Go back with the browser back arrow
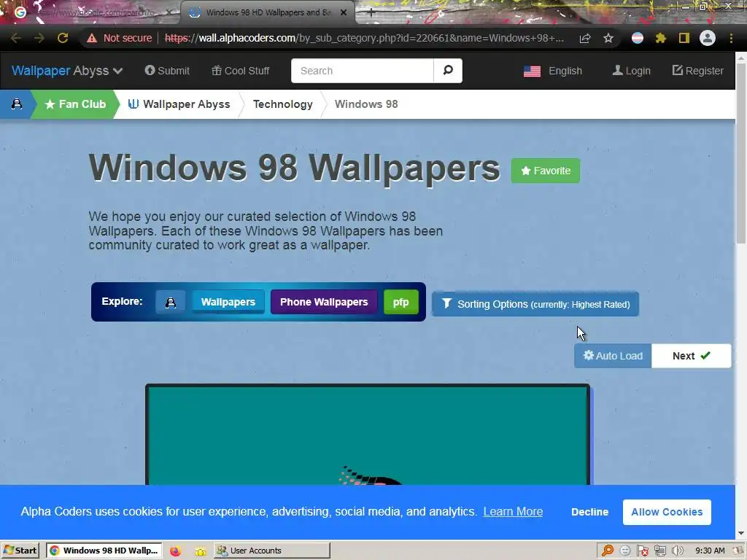 pos(16,38)
